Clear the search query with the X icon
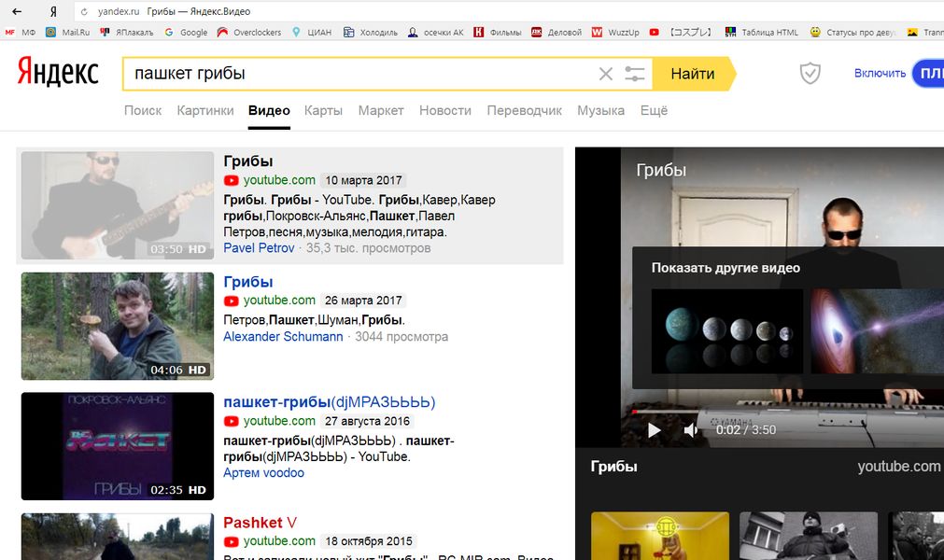Viewport: 944px width, 560px height. pos(606,74)
